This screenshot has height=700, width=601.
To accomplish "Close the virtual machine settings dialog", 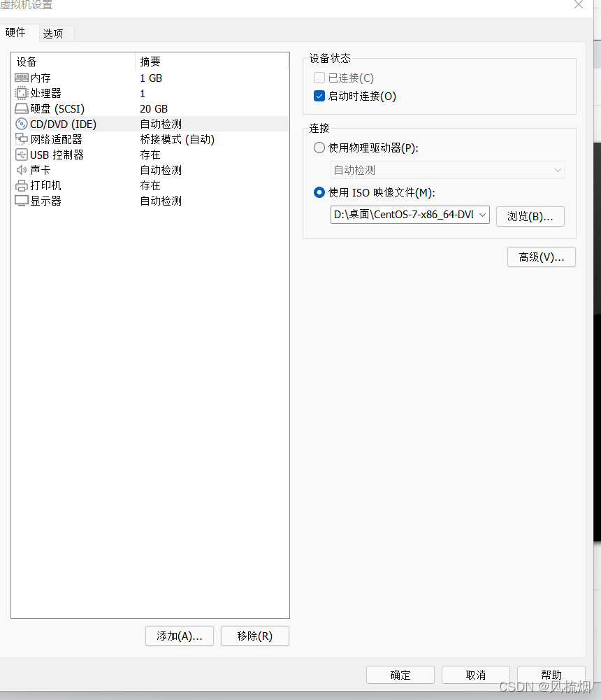I will [x=579, y=4].
